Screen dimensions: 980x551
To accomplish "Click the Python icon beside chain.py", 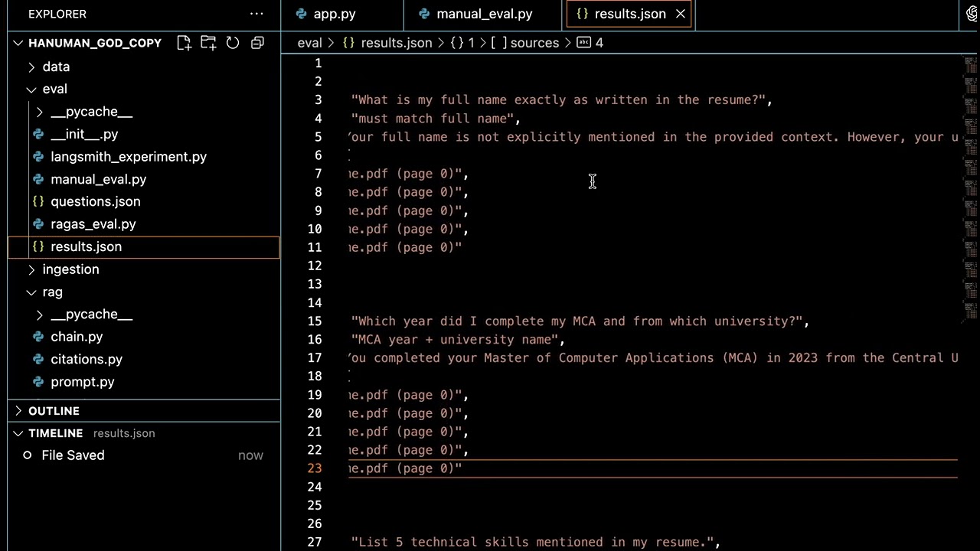I will [38, 337].
